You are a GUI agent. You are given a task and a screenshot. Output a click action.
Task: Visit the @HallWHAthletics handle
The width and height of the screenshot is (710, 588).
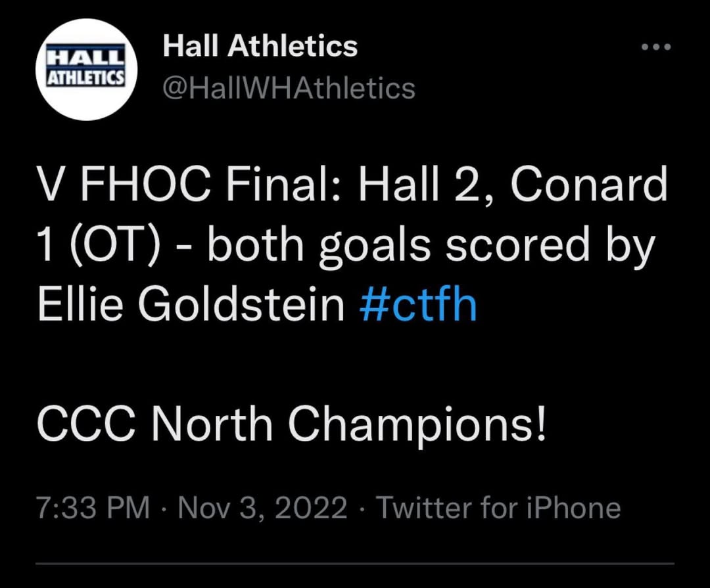point(289,88)
